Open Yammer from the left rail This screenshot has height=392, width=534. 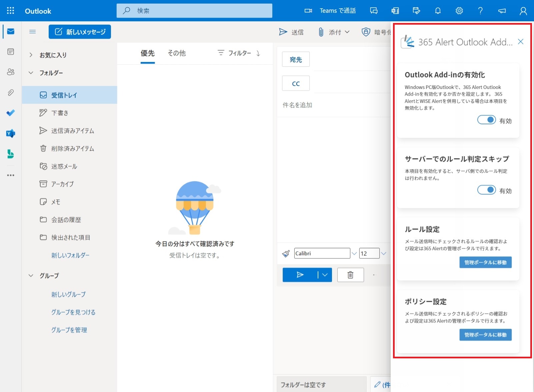11,134
